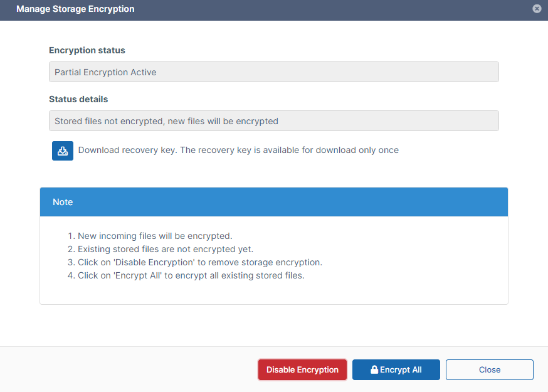Click the 'Manage Storage Encryption' dialog title
548x392 pixels.
click(x=75, y=9)
